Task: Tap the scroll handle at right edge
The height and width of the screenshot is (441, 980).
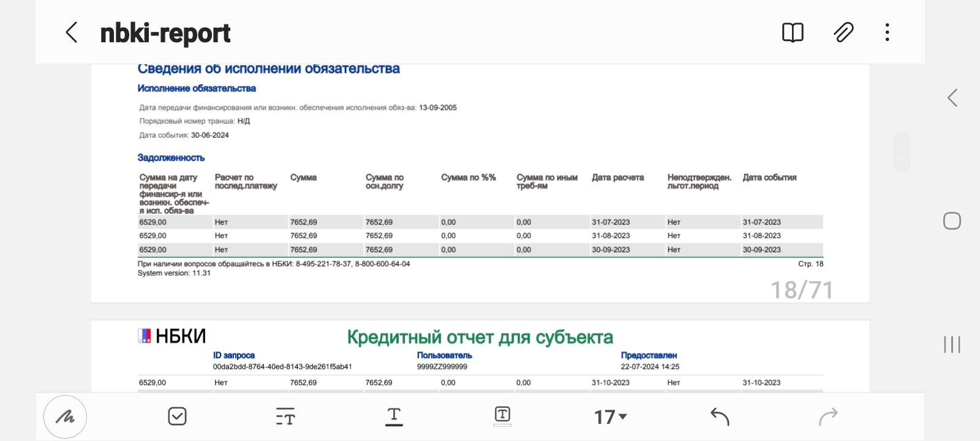Action: pyautogui.click(x=902, y=152)
